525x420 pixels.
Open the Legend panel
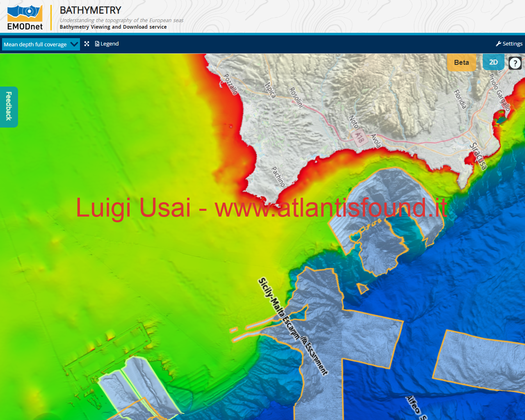click(107, 44)
